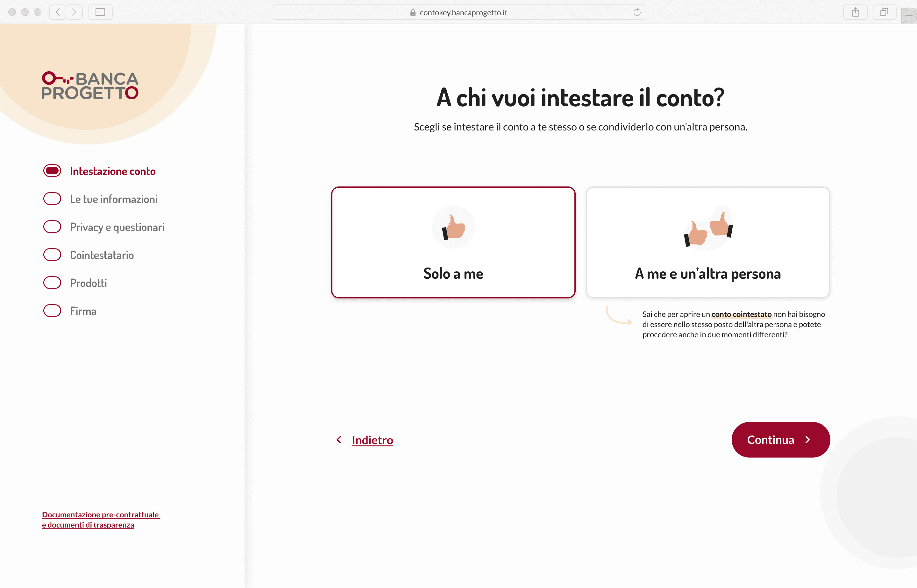Viewport: 917px width, 588px height.
Task: Click the 'conto cointestato' highlighted term
Action: tap(741, 314)
